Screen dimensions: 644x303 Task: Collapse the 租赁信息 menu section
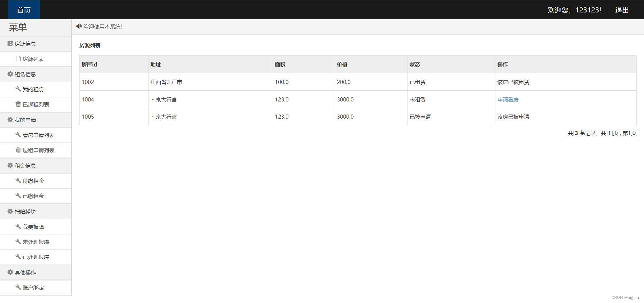click(36, 74)
